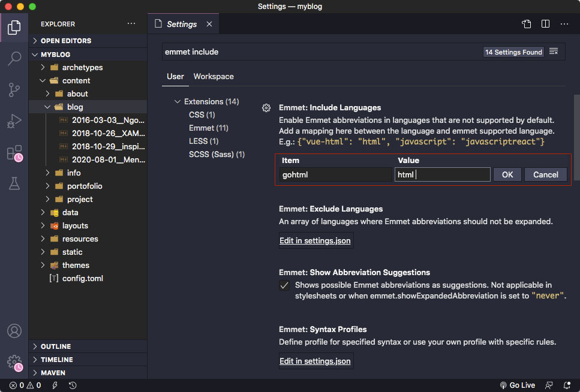Open notifications bell in status bar
The width and height of the screenshot is (580, 392).
566,385
